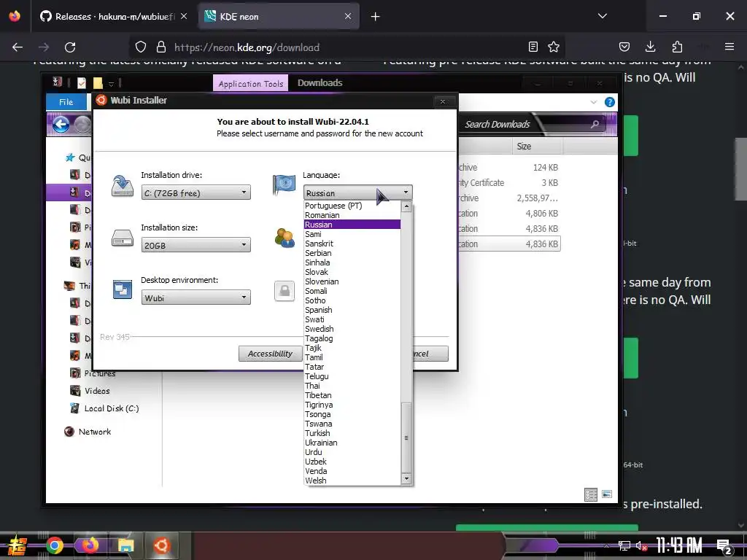This screenshot has height=560, width=747.
Task: Select Tagalog language entry
Action: [352, 338]
